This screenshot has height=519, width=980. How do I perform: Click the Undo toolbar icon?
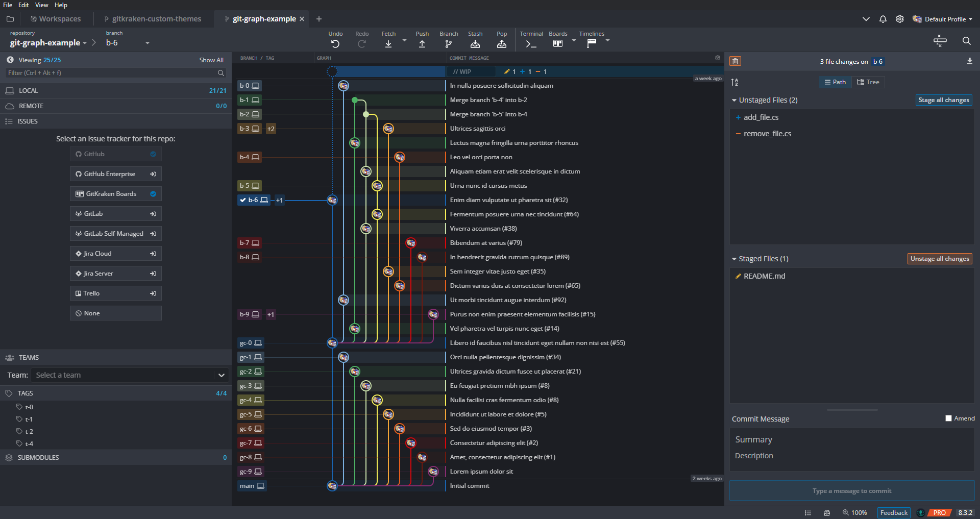click(x=335, y=44)
